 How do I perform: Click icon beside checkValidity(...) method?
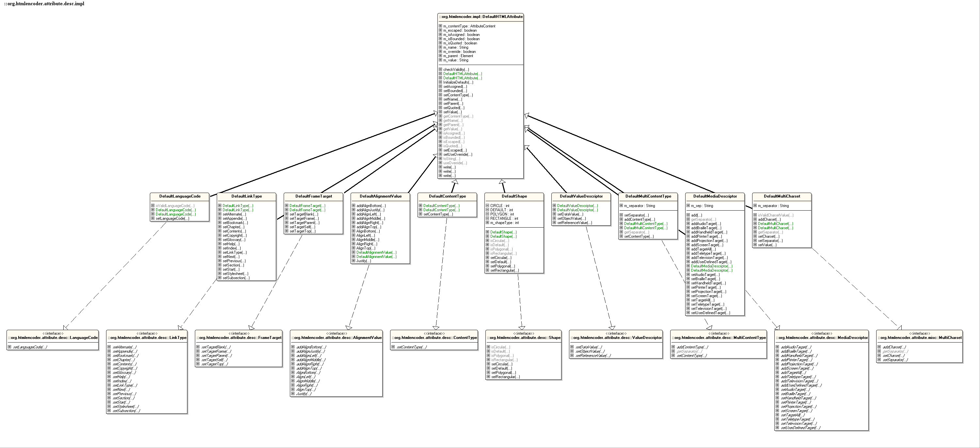440,69
